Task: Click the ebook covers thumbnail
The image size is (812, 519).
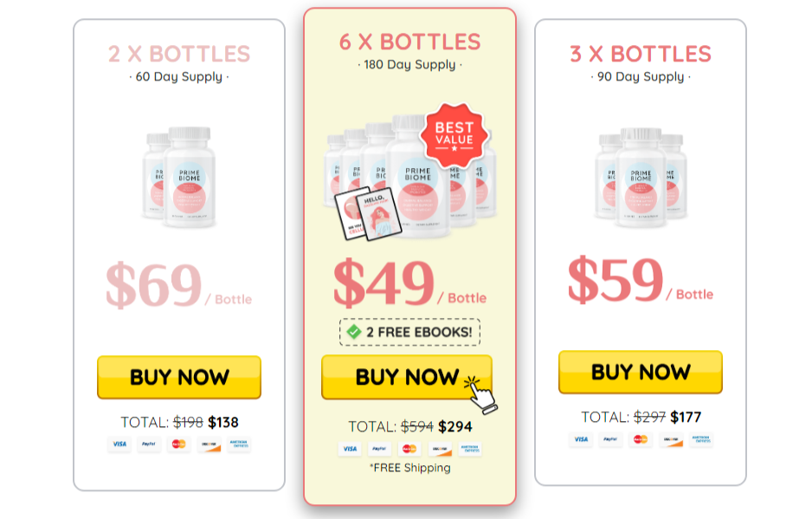Action: pos(368,214)
